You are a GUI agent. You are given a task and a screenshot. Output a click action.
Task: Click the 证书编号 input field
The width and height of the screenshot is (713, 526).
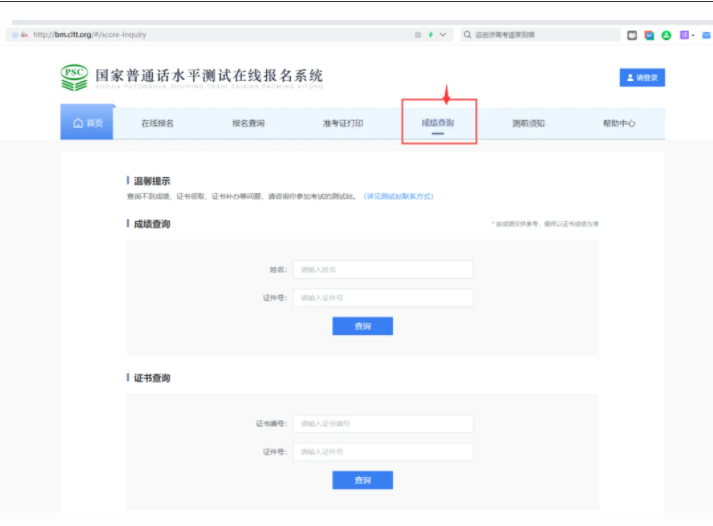(382, 423)
